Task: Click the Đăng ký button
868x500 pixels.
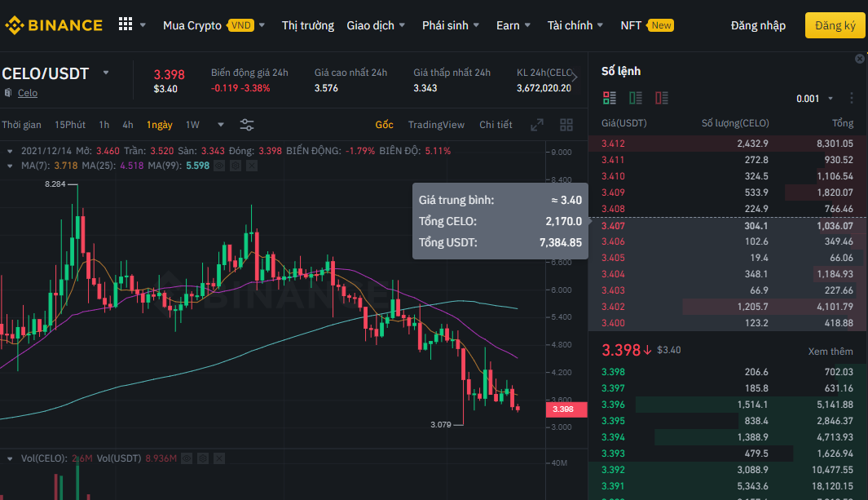Action: (835, 25)
